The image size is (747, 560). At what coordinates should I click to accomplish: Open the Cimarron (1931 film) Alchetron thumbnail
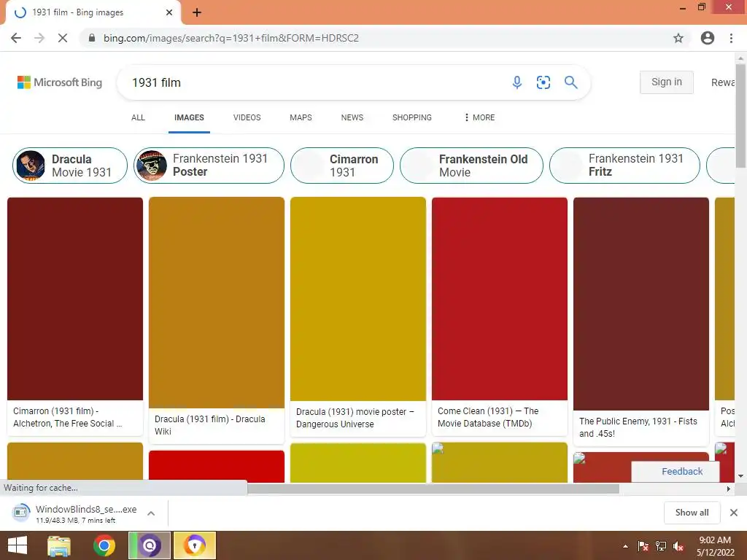[75, 298]
